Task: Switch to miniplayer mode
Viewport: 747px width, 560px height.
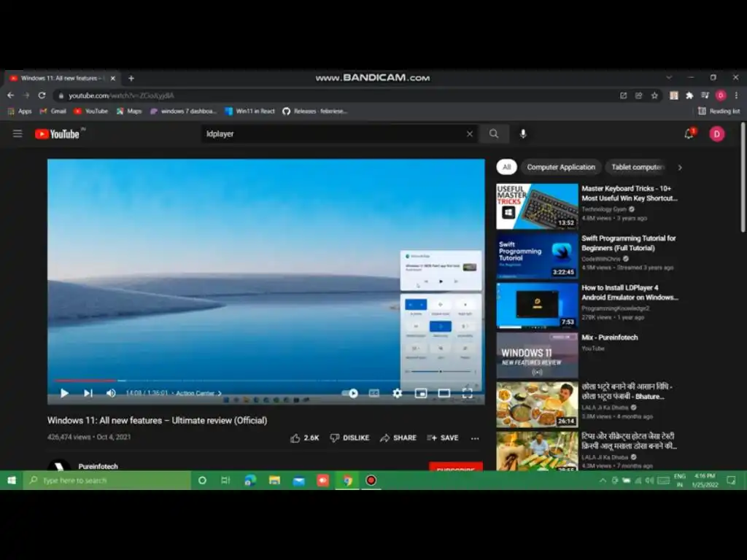Action: (x=421, y=393)
